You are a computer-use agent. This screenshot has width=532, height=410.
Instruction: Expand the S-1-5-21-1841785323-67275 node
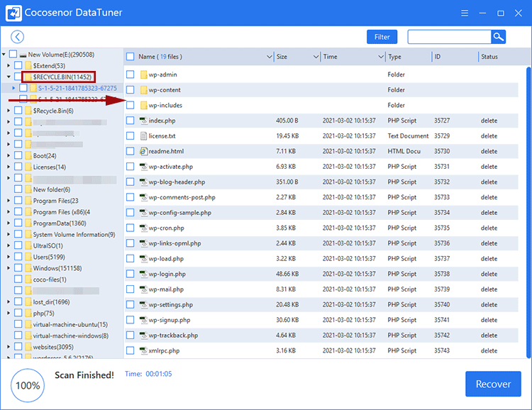coord(13,88)
